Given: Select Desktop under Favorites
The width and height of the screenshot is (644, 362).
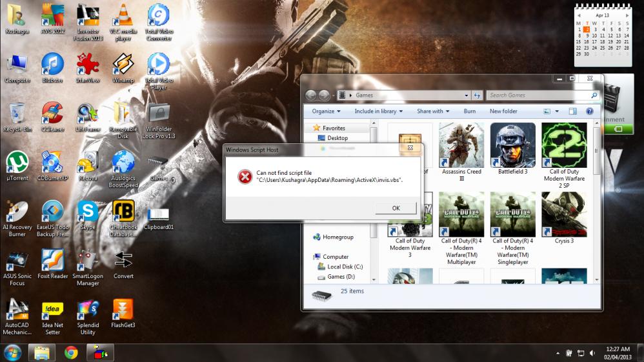Looking at the screenshot, I should (x=337, y=138).
